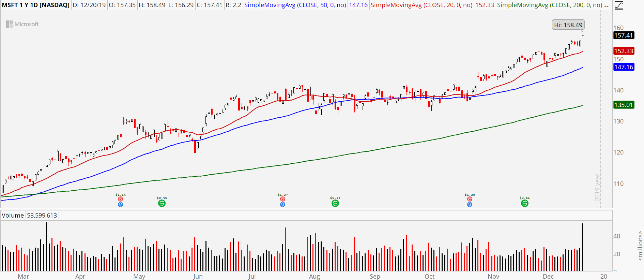Click the Nov label on time axis

[493, 277]
